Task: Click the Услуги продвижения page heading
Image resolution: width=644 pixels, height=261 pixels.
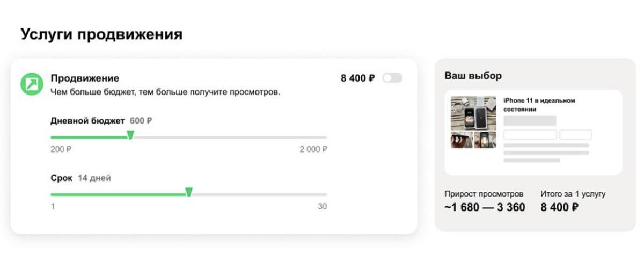Action: coord(101,34)
